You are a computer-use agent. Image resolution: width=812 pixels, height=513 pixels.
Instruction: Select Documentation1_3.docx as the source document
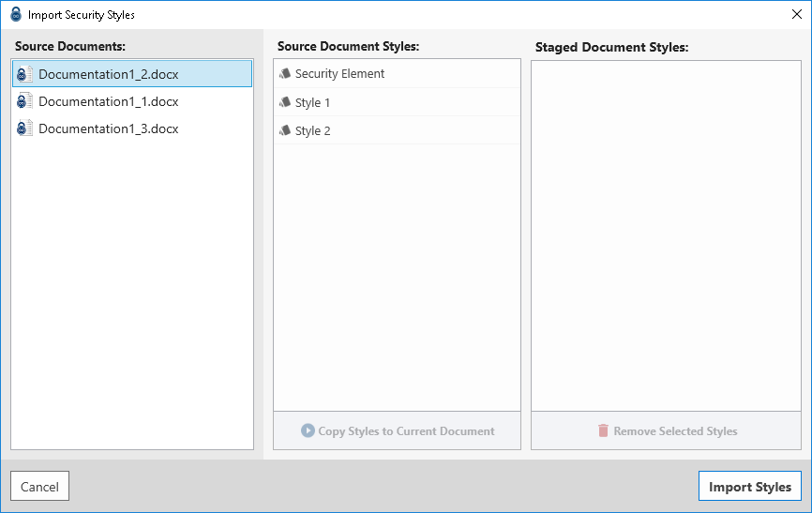click(x=108, y=128)
